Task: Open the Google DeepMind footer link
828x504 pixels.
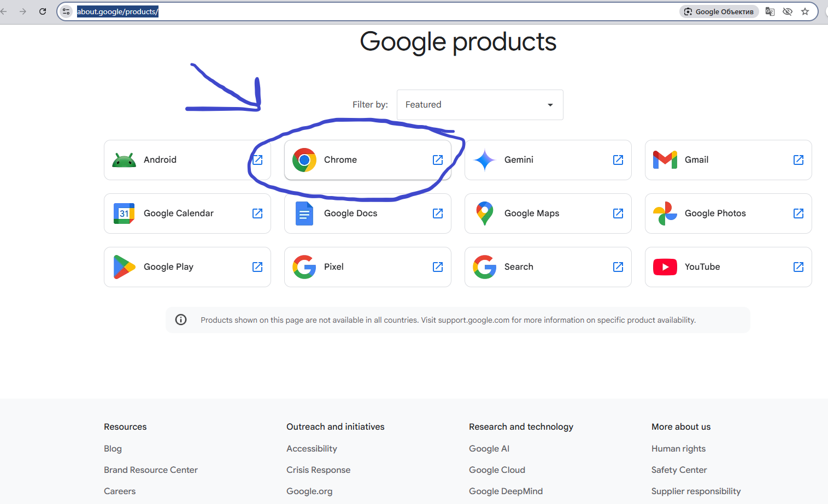Action: coord(506,491)
